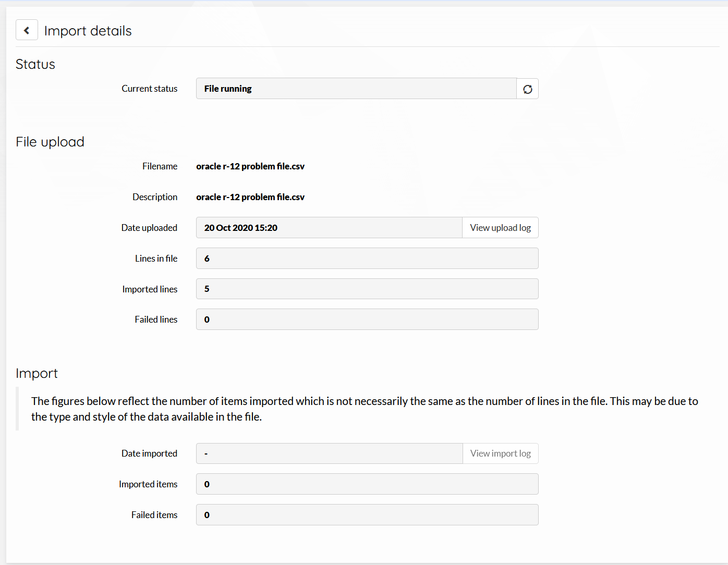Click the Failed items value field
Screen dimensions: 728x565
pyautogui.click(x=367, y=515)
